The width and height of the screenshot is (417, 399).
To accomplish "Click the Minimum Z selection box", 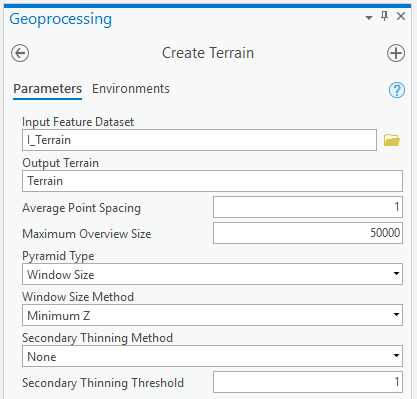I will point(212,315).
